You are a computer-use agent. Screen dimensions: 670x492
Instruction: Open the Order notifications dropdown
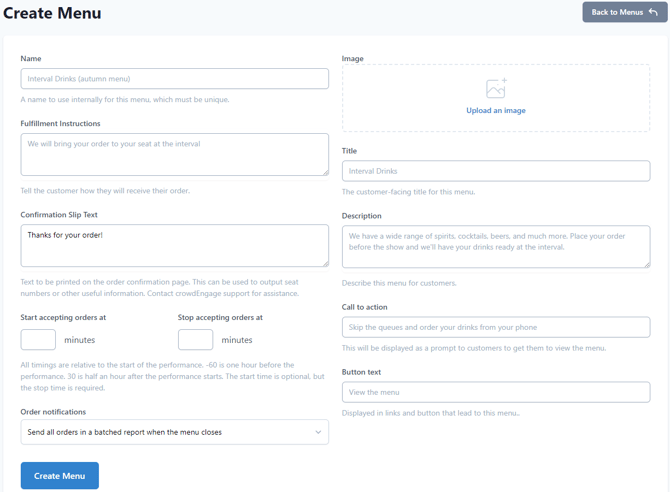point(174,432)
